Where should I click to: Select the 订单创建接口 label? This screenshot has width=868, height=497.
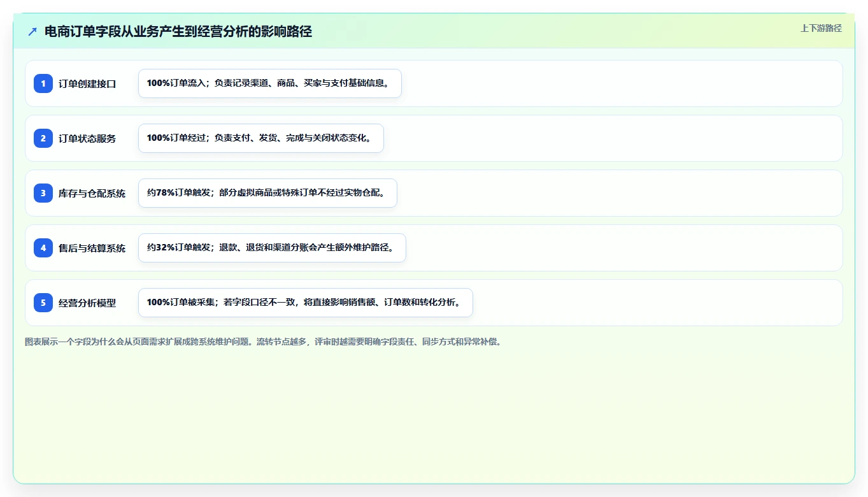87,83
